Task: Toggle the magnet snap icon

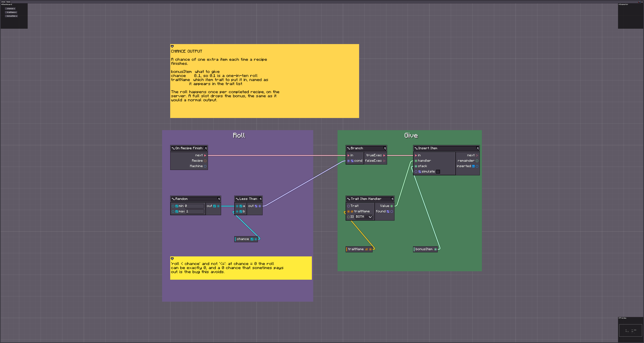Action: pyautogui.click(x=639, y=2)
